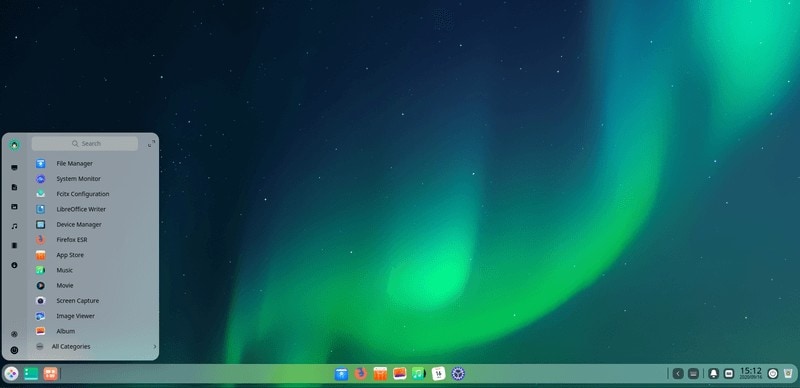The image size is (800, 388).
Task: Open Documents folder icon in launcher sidebar
Action: (x=14, y=187)
